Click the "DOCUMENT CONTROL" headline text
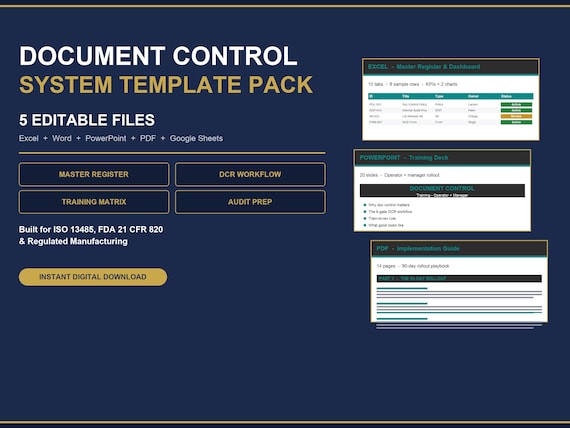Viewport: 570px width, 428px height. pyautogui.click(x=158, y=56)
